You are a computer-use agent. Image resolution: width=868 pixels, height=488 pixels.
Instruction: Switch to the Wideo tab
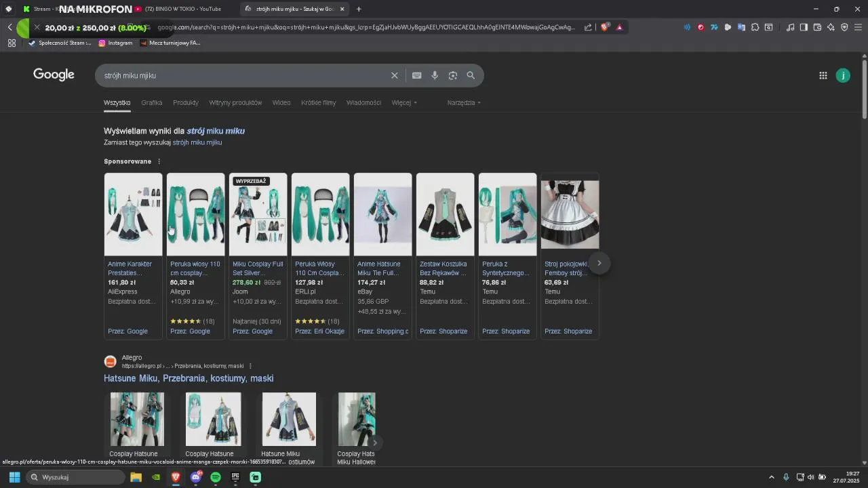tap(281, 103)
